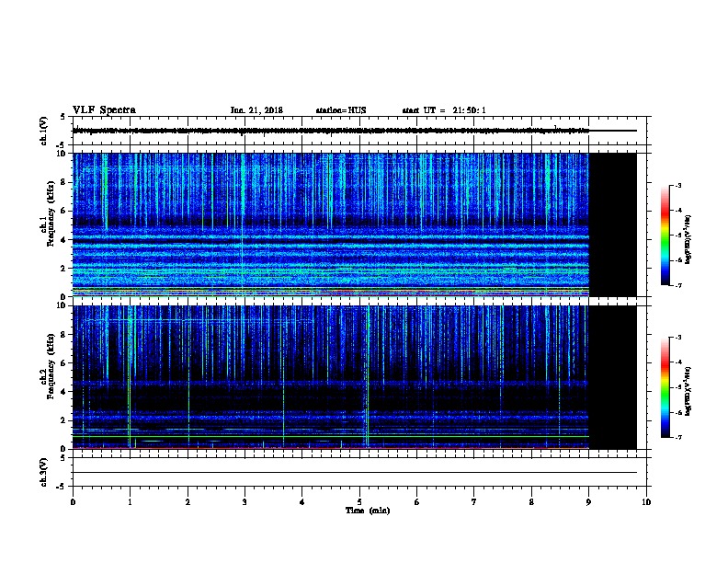Click time axis tick label "3"

(x=245, y=502)
